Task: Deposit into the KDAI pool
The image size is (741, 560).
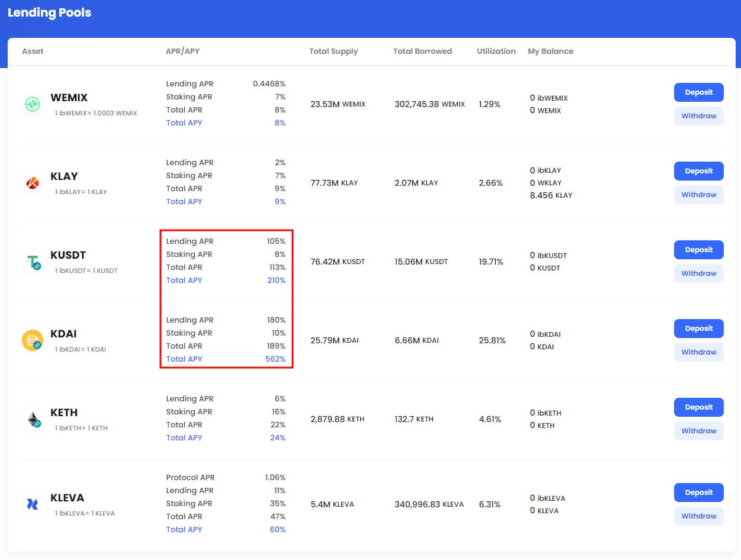Action: point(699,329)
